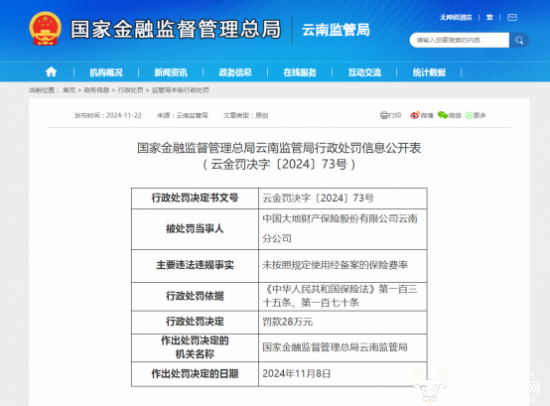
Task: Open the 政务信息 menu
Action: point(235,72)
